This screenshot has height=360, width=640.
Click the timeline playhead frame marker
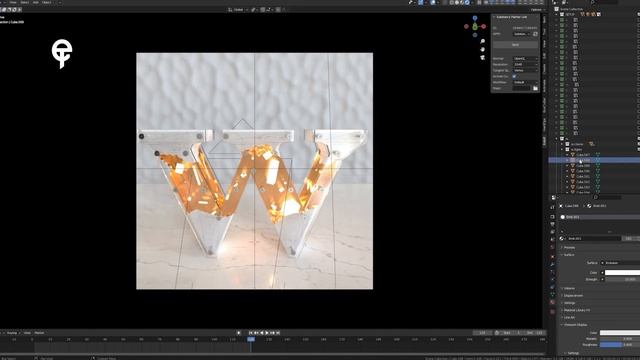pos(251,340)
